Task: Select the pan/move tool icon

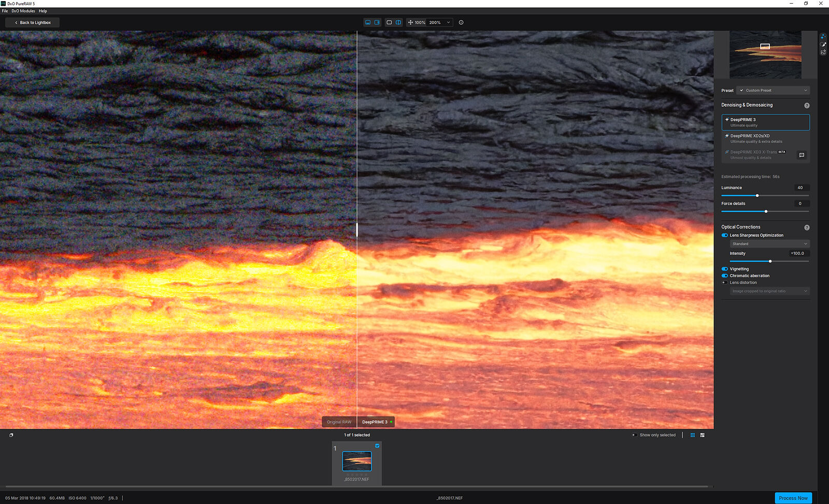Action: tap(410, 22)
